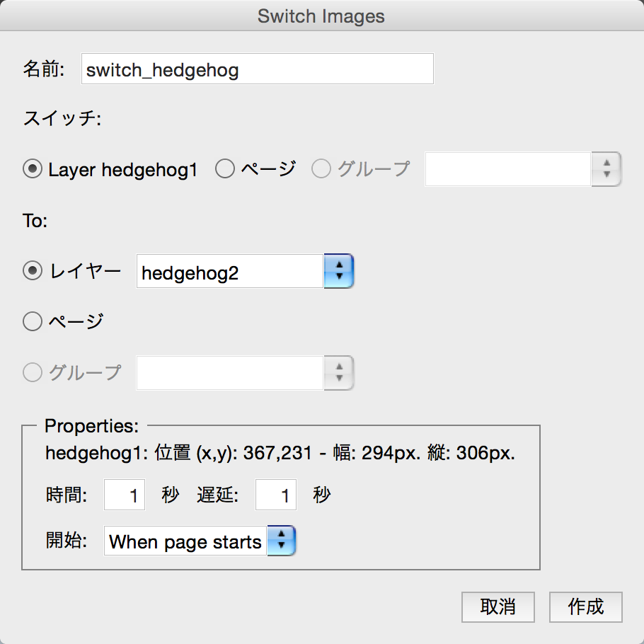Image resolution: width=644 pixels, height=644 pixels.
Task: Click the 遅延 seconds input field
Action: coord(276,495)
